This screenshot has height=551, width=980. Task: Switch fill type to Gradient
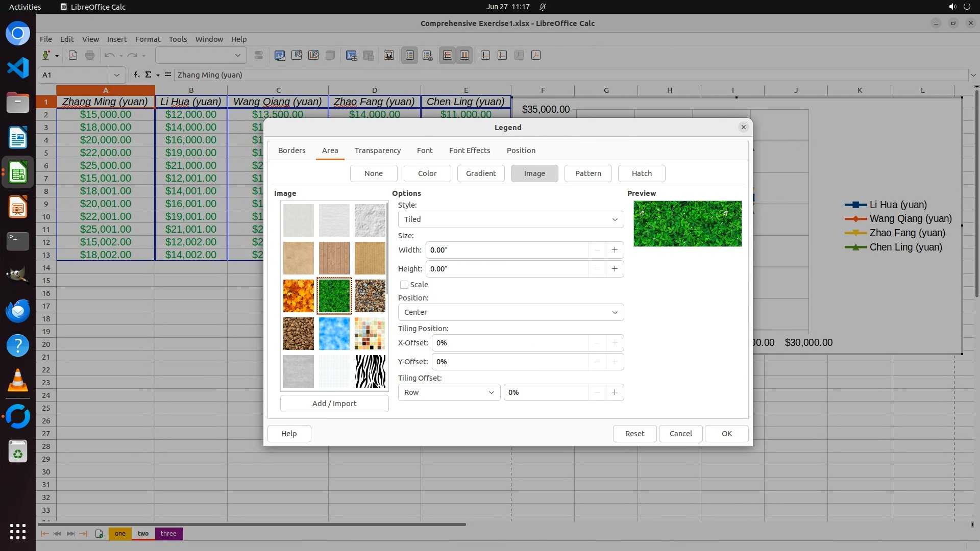point(480,173)
